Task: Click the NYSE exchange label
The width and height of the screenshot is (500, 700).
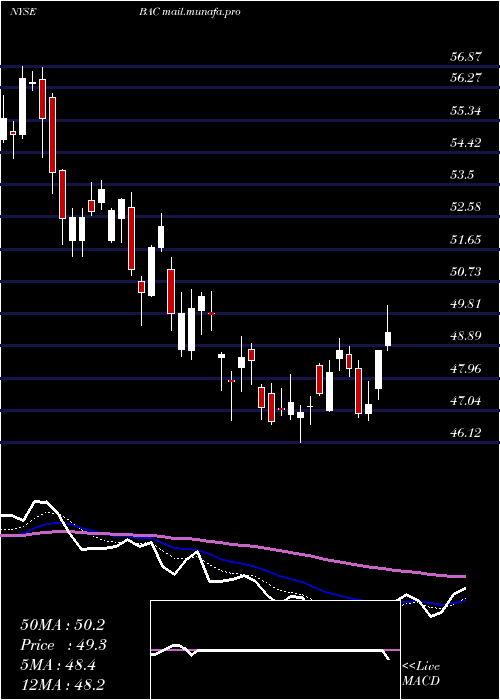Action: (x=23, y=12)
